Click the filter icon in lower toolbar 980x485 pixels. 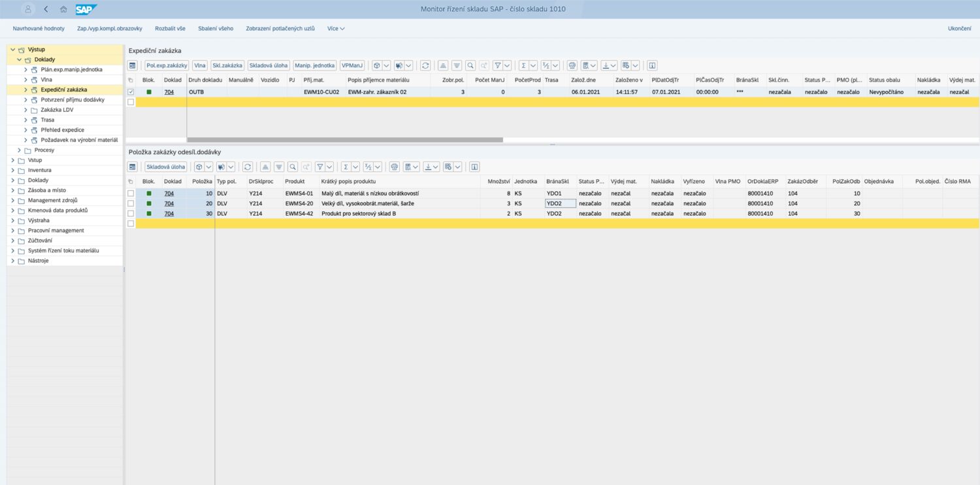click(x=320, y=167)
